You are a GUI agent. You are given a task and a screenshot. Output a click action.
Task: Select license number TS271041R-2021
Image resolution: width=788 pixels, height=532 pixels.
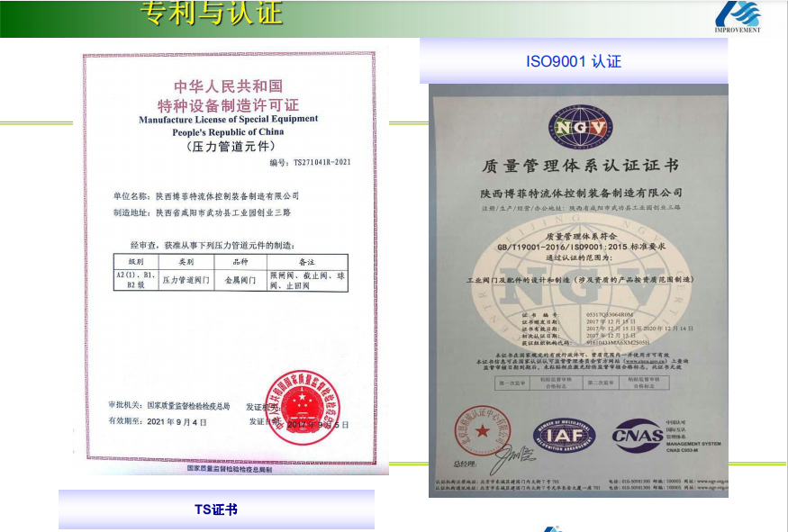point(322,162)
